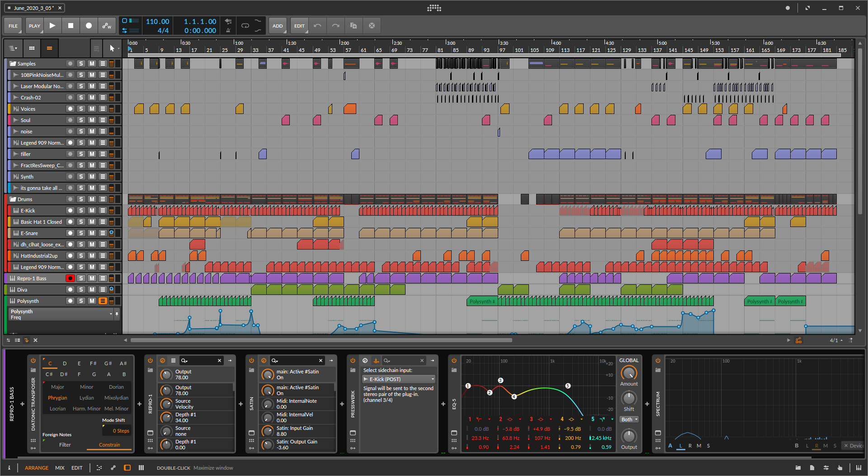Toggle the Diatonic Transposer device power

click(x=33, y=361)
